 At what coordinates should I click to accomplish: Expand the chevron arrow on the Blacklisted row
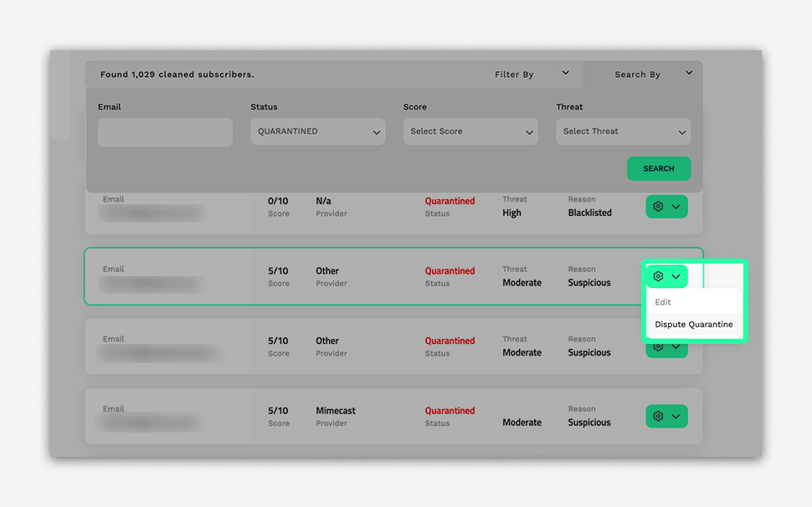pyautogui.click(x=676, y=207)
